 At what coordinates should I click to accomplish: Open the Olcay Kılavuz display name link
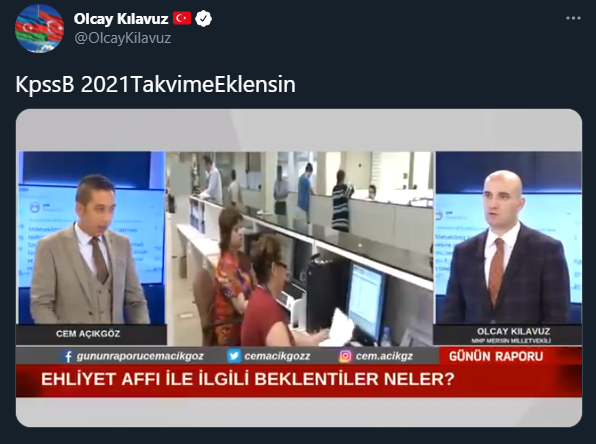[121, 19]
